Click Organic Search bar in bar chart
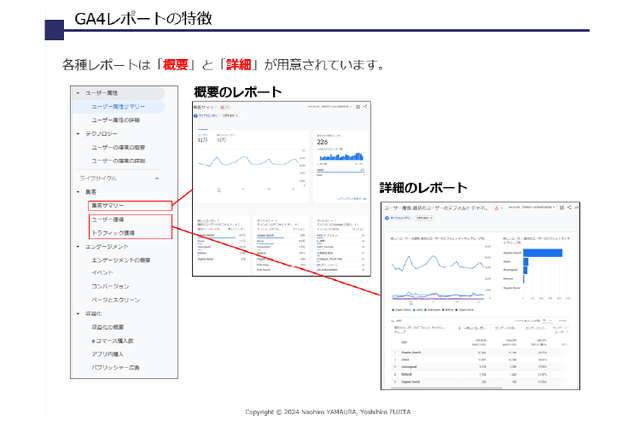The image size is (640, 427). [542, 253]
